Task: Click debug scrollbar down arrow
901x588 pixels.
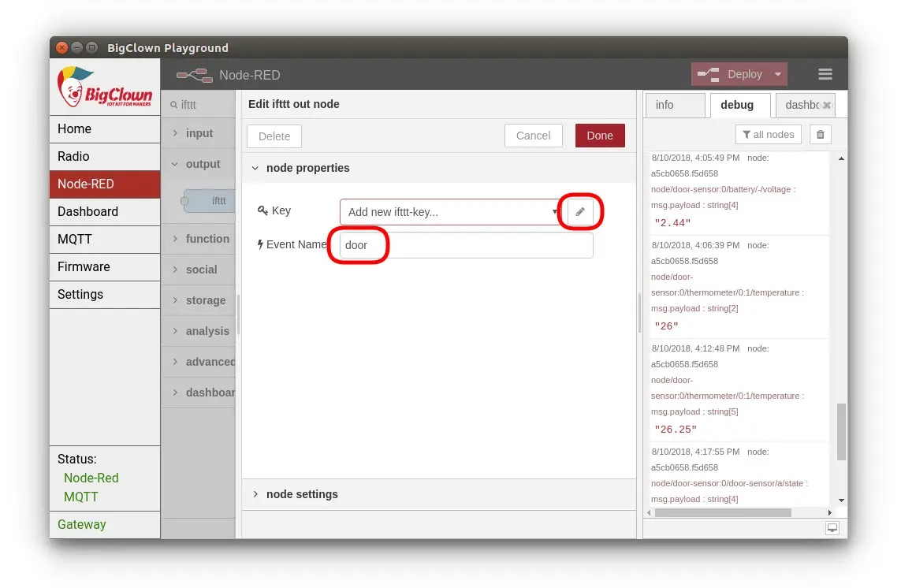Action: click(x=841, y=500)
